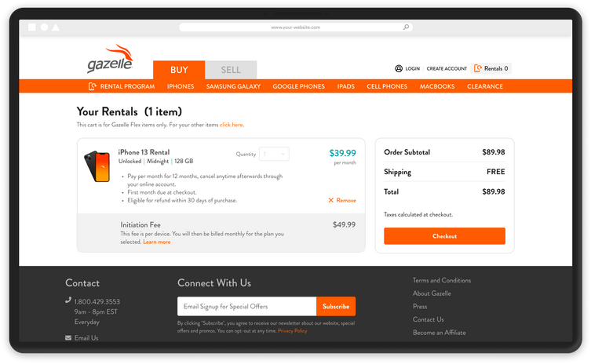
Task: Open the GOOGLE PHONES menu
Action: (298, 86)
